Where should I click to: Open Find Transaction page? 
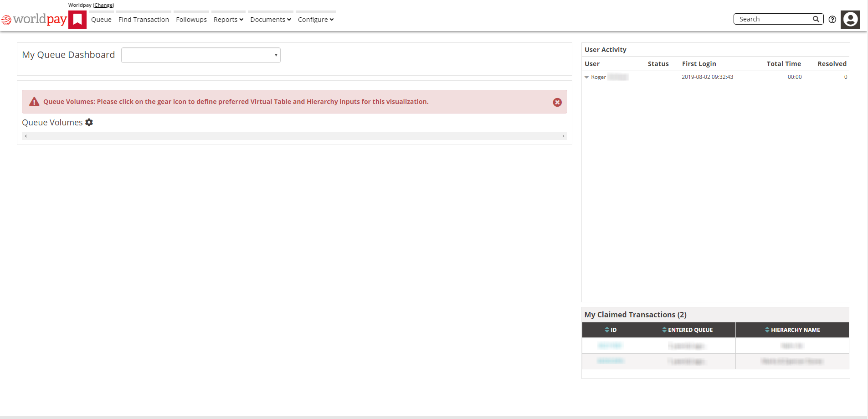click(144, 20)
